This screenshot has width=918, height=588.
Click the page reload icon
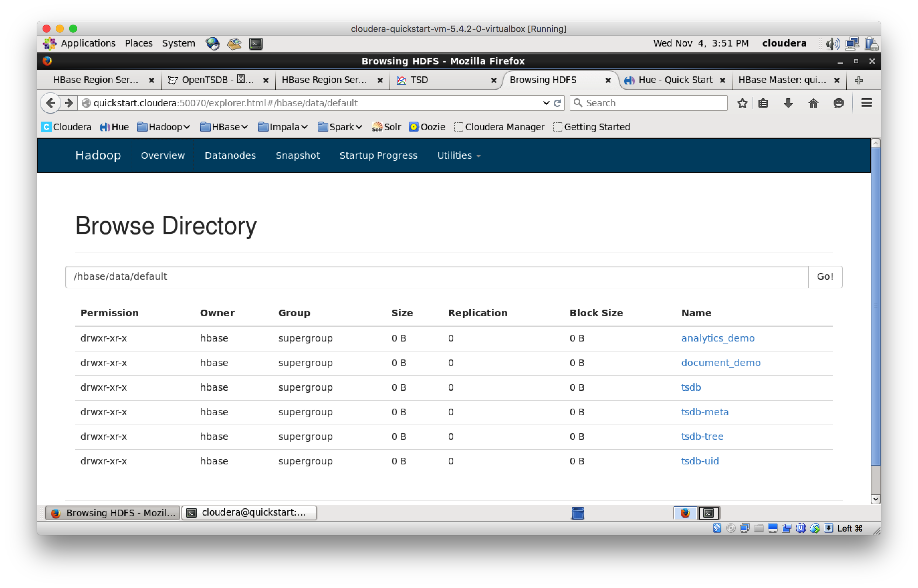(557, 103)
